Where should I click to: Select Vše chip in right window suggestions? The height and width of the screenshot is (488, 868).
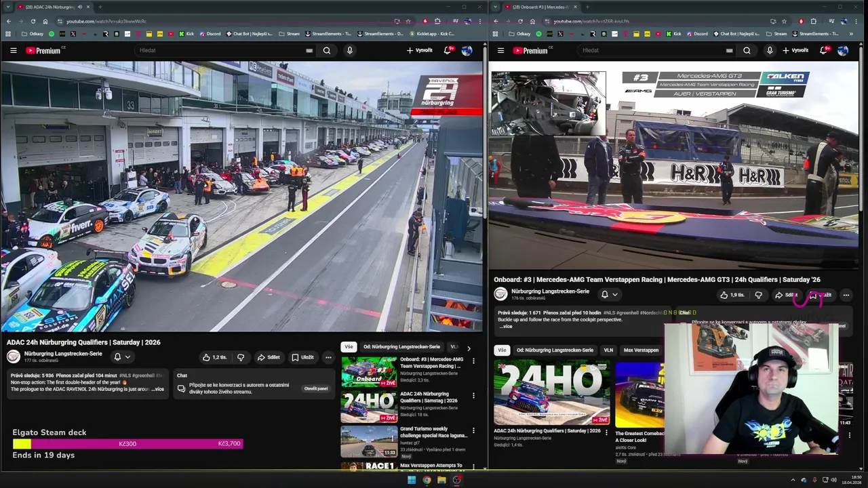[x=502, y=350]
